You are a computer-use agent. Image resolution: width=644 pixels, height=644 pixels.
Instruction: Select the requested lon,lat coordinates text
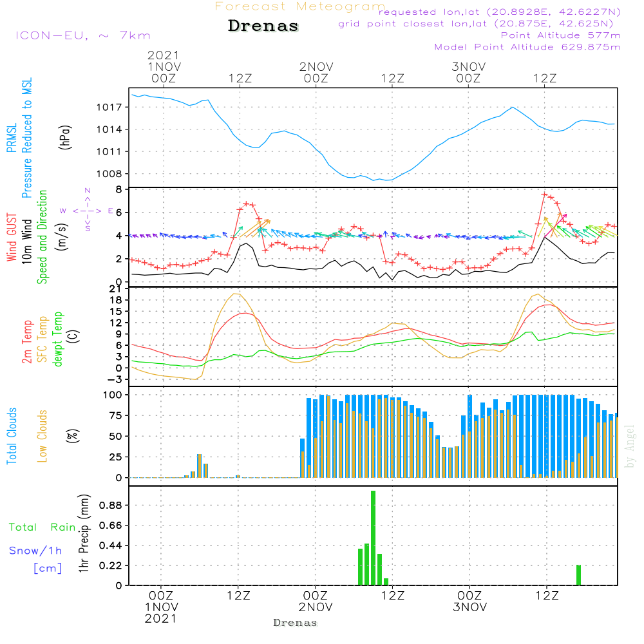click(x=499, y=12)
